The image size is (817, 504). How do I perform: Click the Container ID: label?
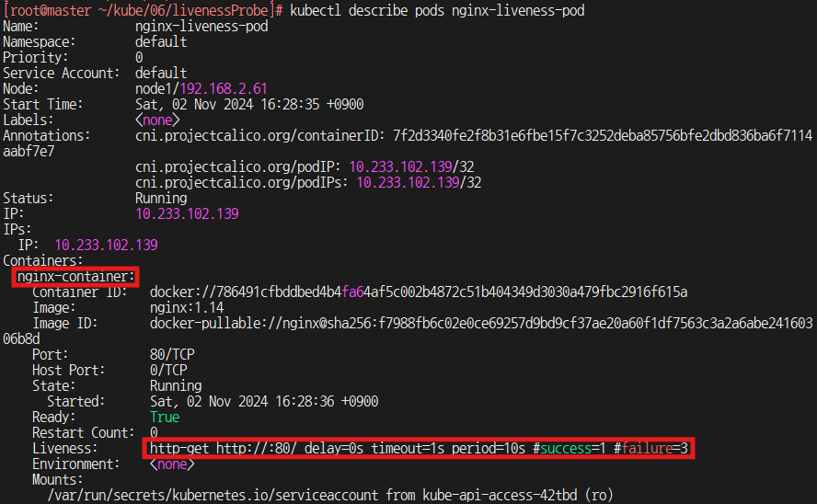point(79,292)
